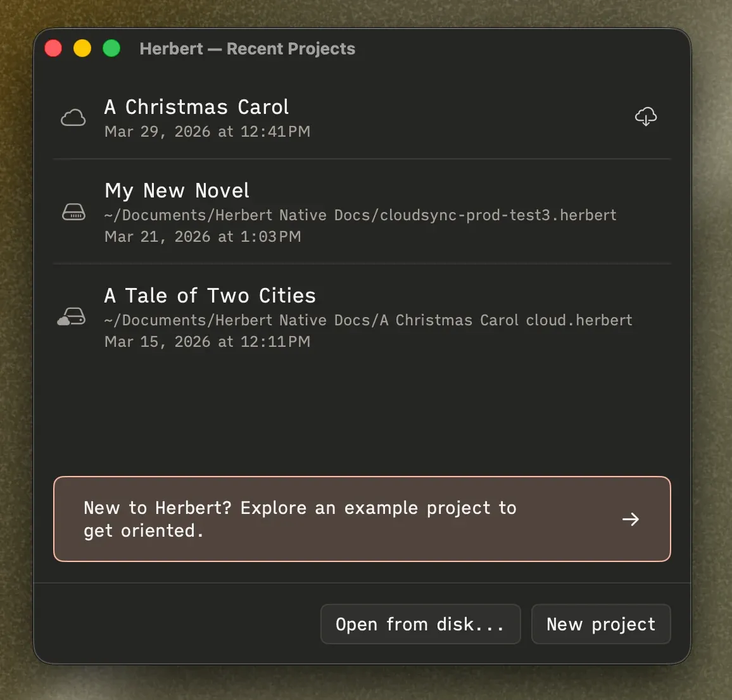
Task: Select the My New Novel project title
Action: click(177, 191)
